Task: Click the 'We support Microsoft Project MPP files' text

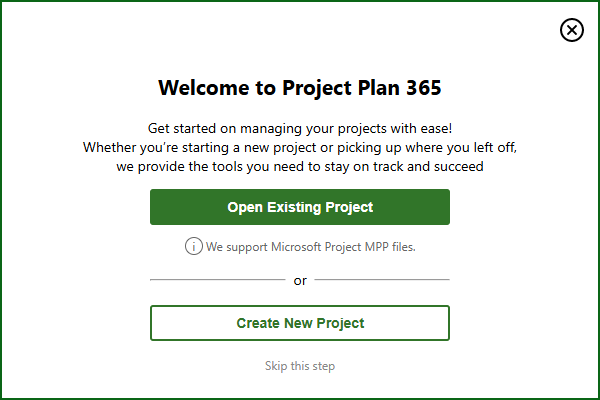Action: [x=310, y=247]
